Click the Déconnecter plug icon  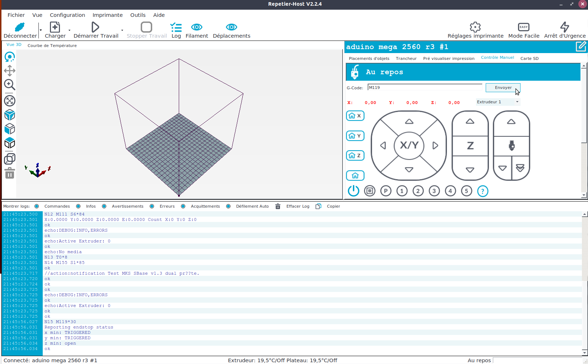(20, 27)
